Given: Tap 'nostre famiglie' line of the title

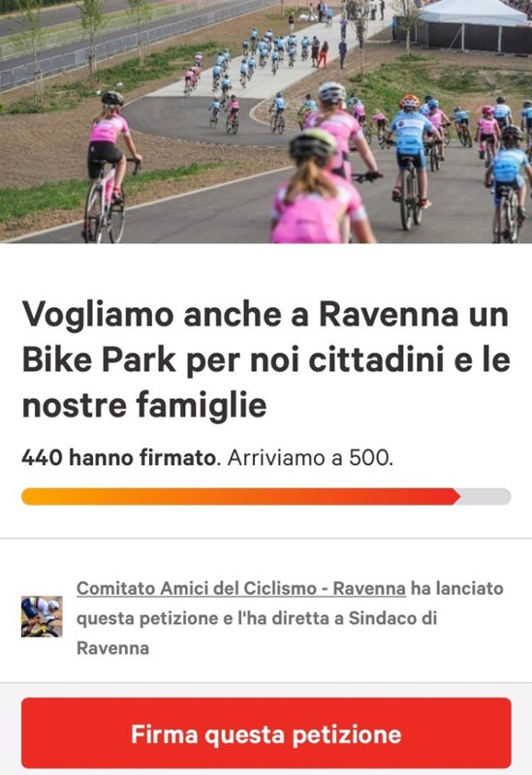Looking at the screenshot, I should click(144, 405).
